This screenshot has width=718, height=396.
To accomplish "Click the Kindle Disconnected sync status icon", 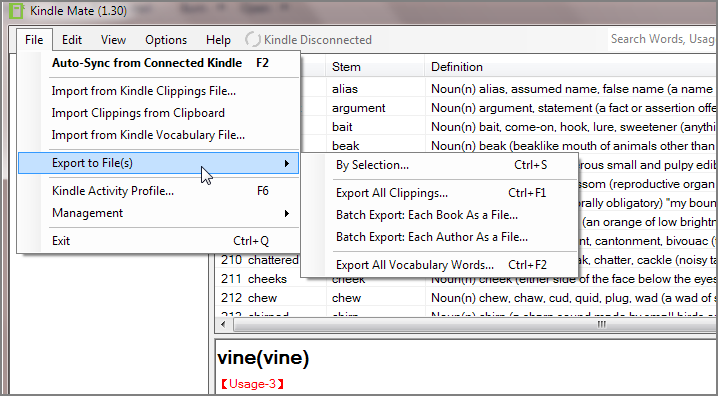I will 252,40.
